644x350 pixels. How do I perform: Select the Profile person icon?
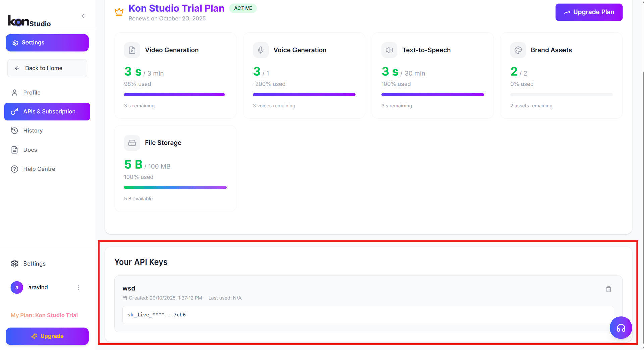click(14, 93)
